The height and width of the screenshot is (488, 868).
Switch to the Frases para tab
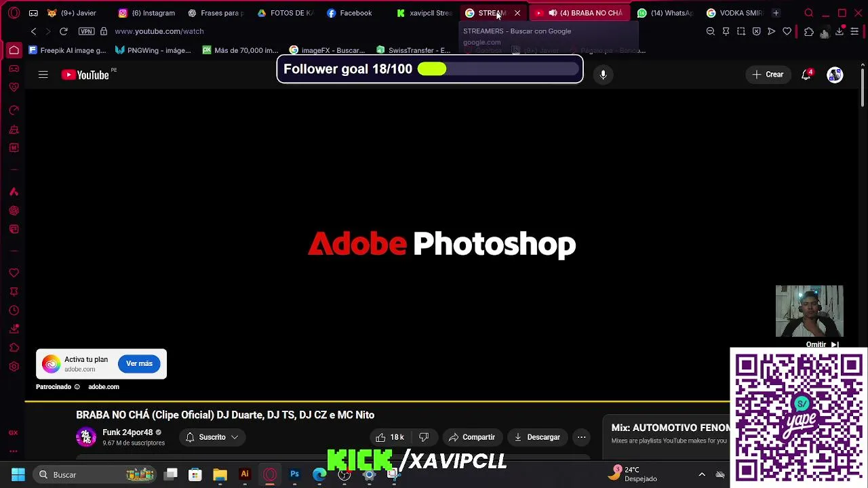click(x=215, y=13)
